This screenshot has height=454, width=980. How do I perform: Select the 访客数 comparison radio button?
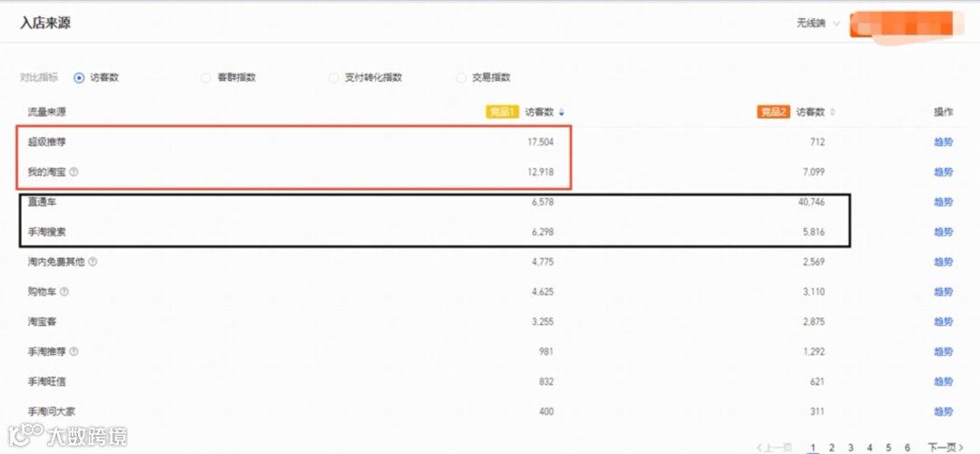(79, 77)
